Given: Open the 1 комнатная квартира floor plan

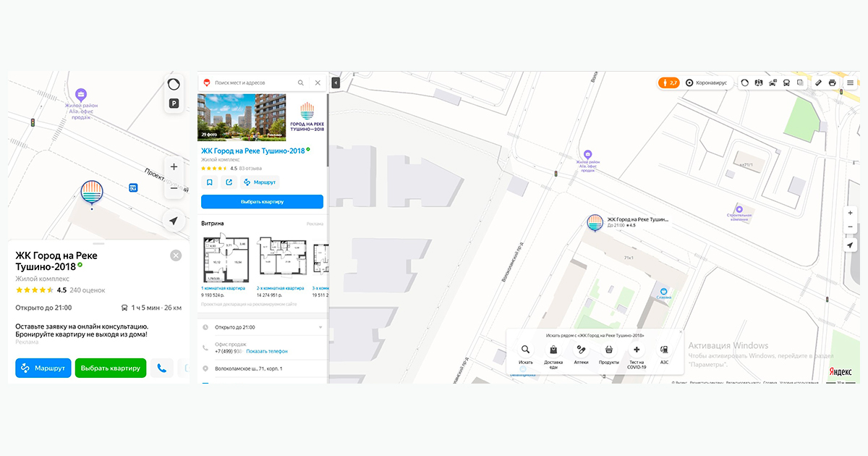Looking at the screenshot, I should pos(226,258).
